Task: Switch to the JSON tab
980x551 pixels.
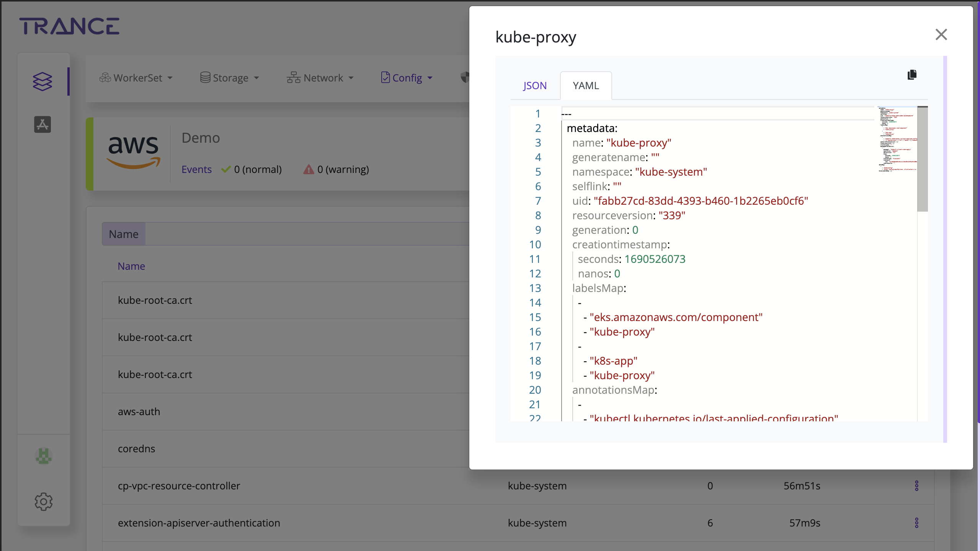Action: coord(535,86)
